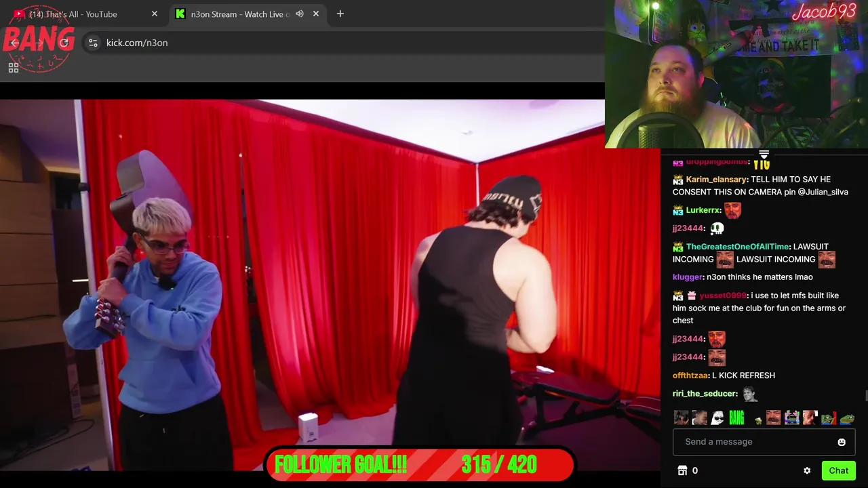This screenshot has height=488, width=868.
Task: Close the n3on Stream tab
Action: (315, 14)
